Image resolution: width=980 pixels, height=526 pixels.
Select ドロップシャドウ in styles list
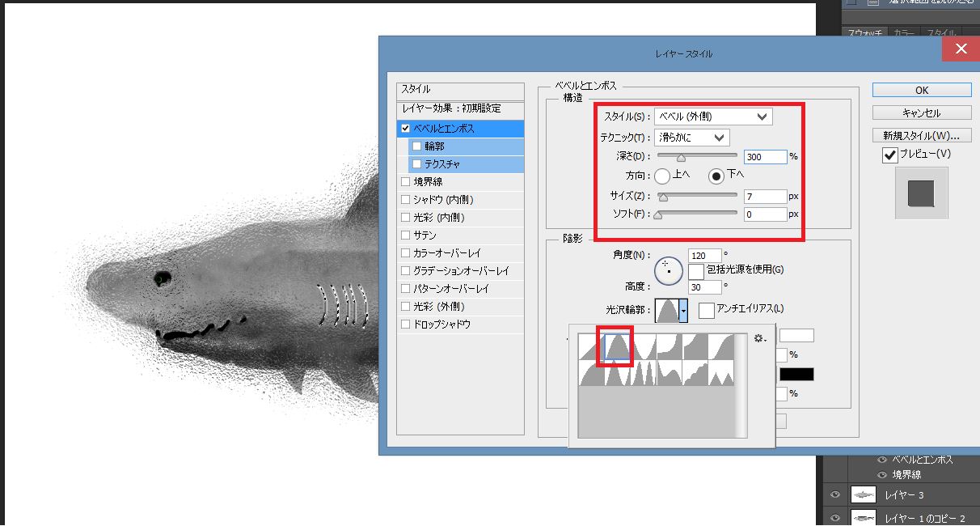click(x=406, y=325)
